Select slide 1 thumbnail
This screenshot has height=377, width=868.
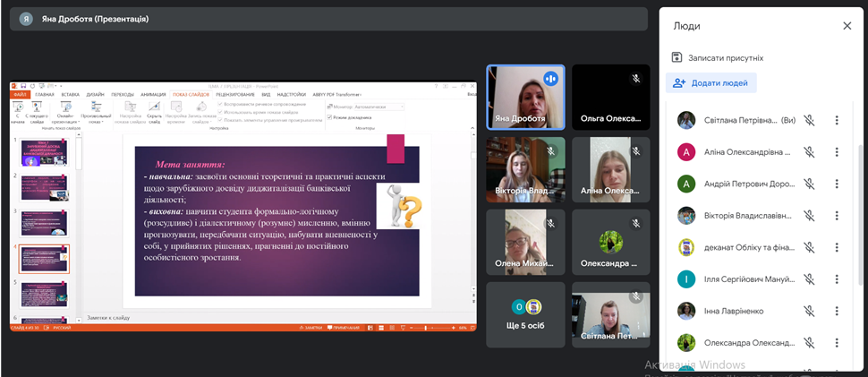pyautogui.click(x=44, y=153)
